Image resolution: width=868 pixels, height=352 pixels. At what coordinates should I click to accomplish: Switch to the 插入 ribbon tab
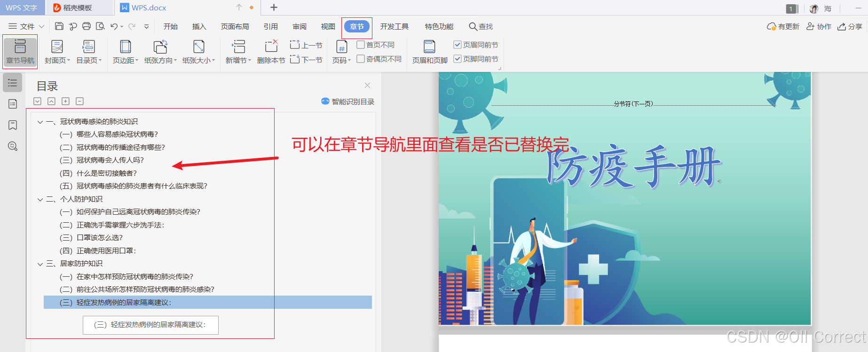click(x=199, y=26)
